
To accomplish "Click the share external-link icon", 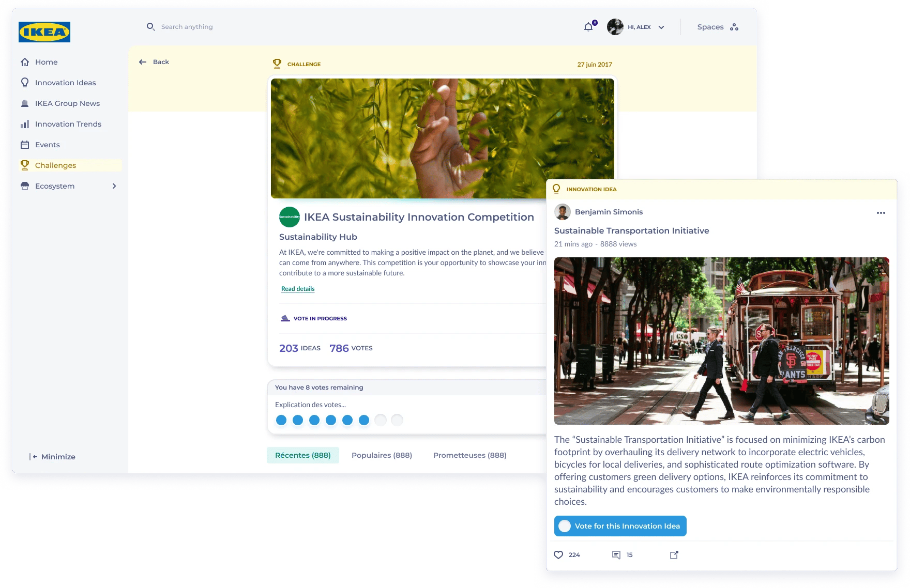I will [x=674, y=555].
